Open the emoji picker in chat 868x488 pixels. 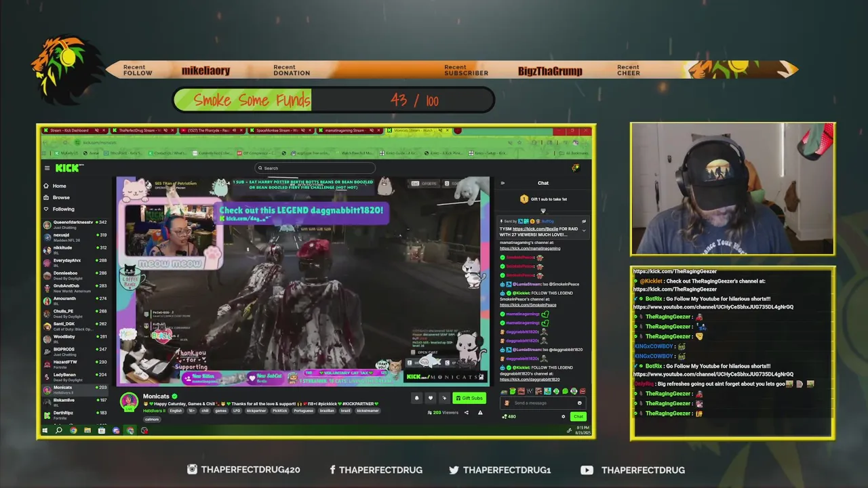(579, 403)
